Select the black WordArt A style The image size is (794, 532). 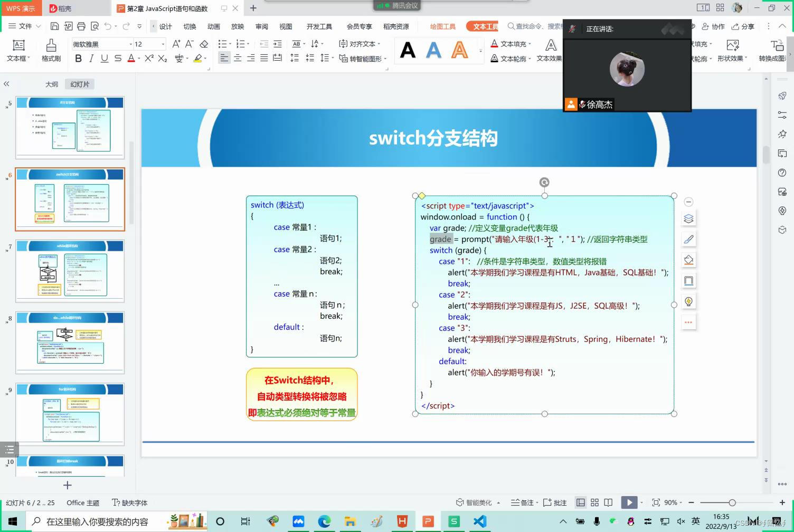[x=408, y=51]
